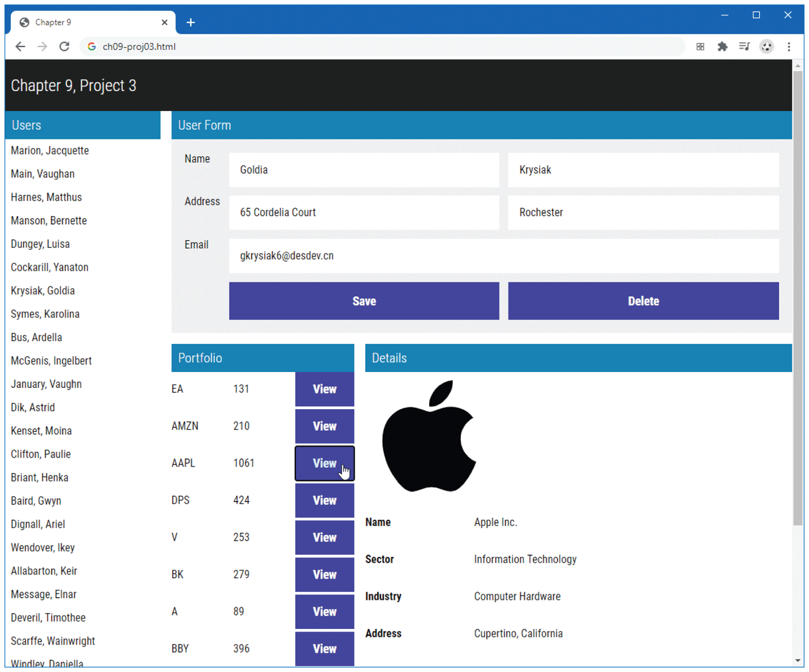Image resolution: width=809 pixels, height=672 pixels.
Task: Reload the page with the refresh icon
Action: (65, 46)
